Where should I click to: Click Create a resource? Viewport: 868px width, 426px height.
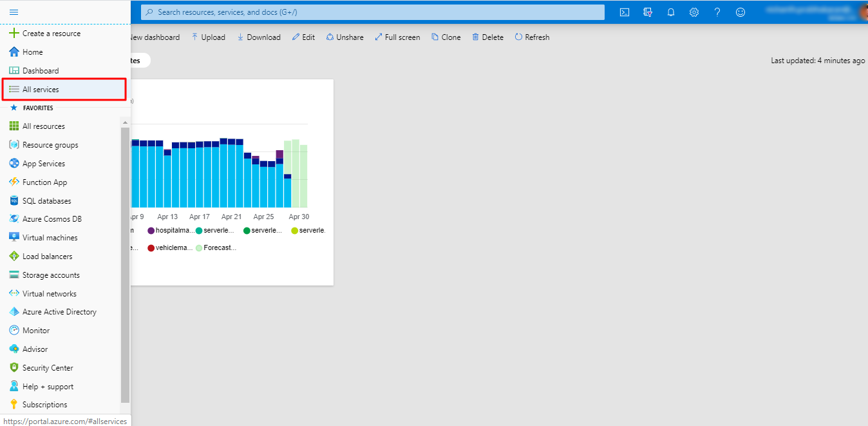click(x=51, y=34)
